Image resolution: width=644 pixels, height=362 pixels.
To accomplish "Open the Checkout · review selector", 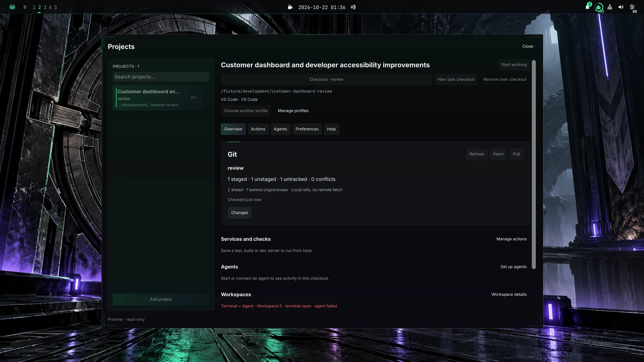I will click(326, 79).
